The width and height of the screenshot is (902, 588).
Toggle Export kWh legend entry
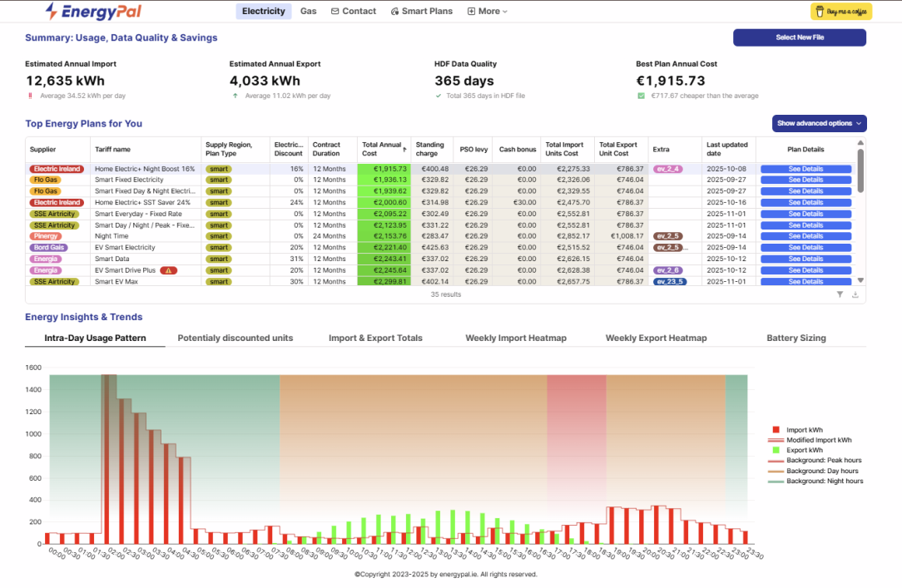pos(798,451)
